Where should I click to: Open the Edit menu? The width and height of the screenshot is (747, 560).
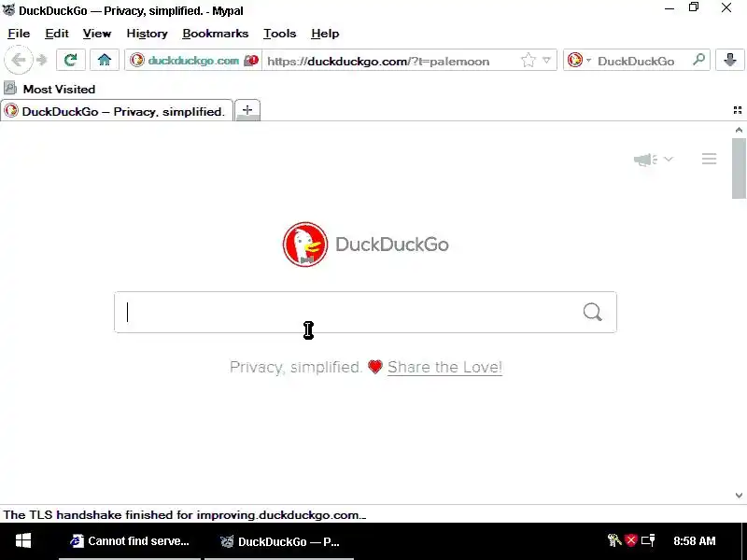[x=57, y=34]
